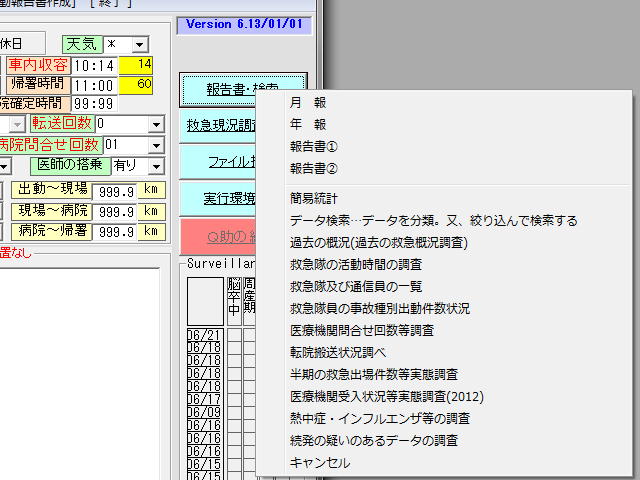Open the 医師の搭乗 dropdown
Image resolution: width=640 pixels, height=480 pixels.
click(x=156, y=166)
